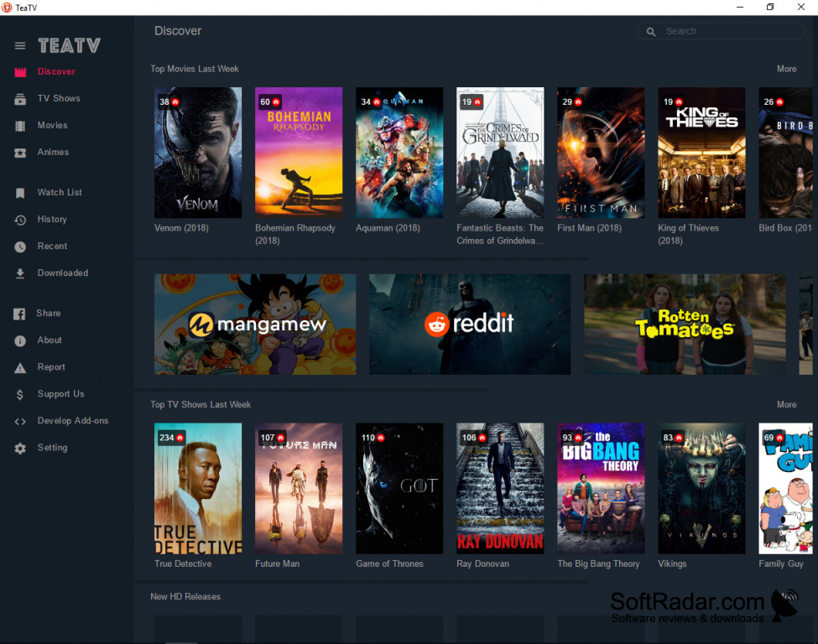Click the First Man (2018) title text
Screen dimensions: 818x644
(590, 228)
